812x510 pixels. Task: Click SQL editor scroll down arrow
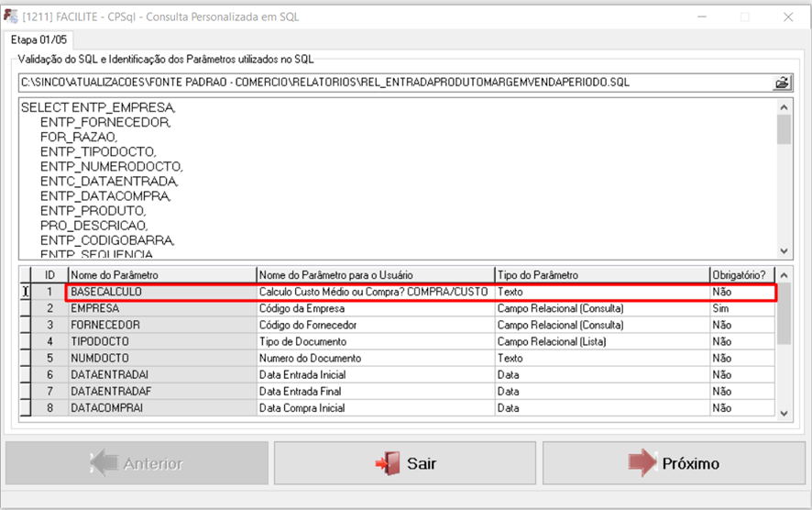coord(784,250)
